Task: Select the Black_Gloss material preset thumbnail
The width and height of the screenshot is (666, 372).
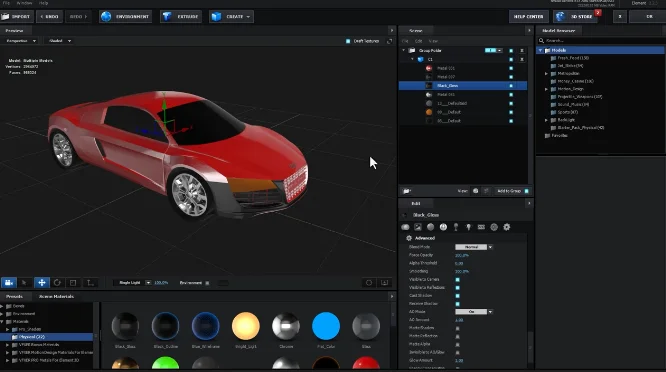Action: click(x=125, y=326)
